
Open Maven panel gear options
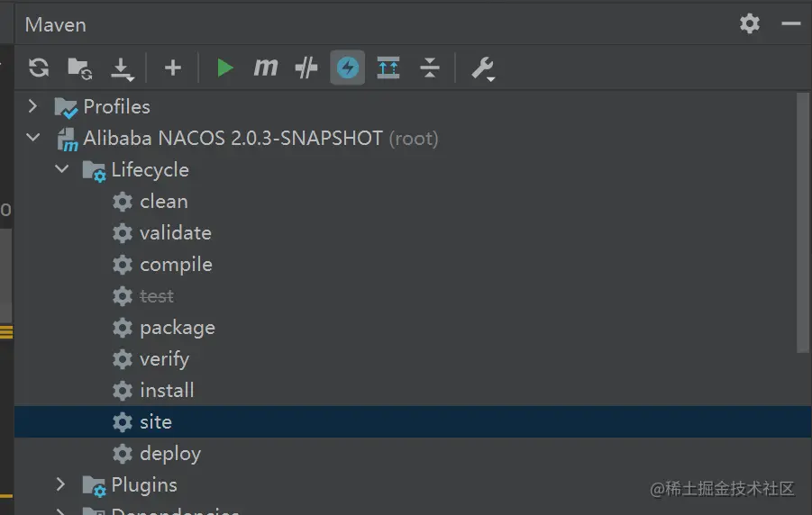(x=749, y=23)
